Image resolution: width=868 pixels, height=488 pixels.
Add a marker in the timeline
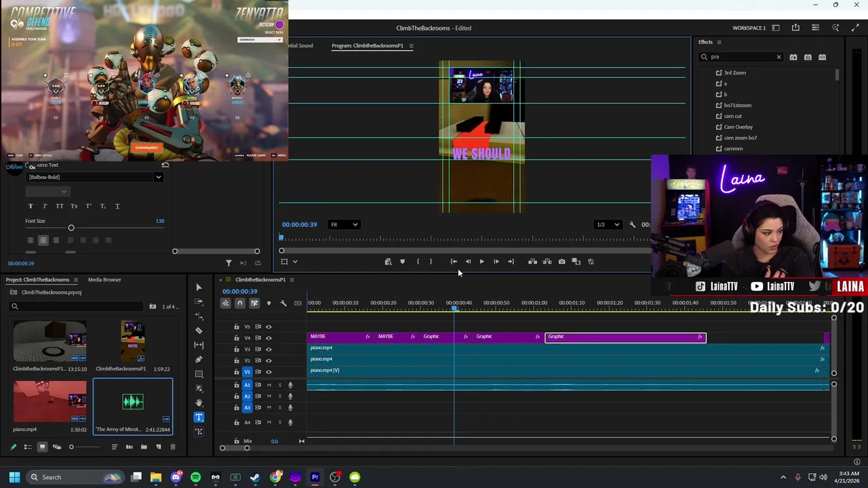click(x=269, y=303)
